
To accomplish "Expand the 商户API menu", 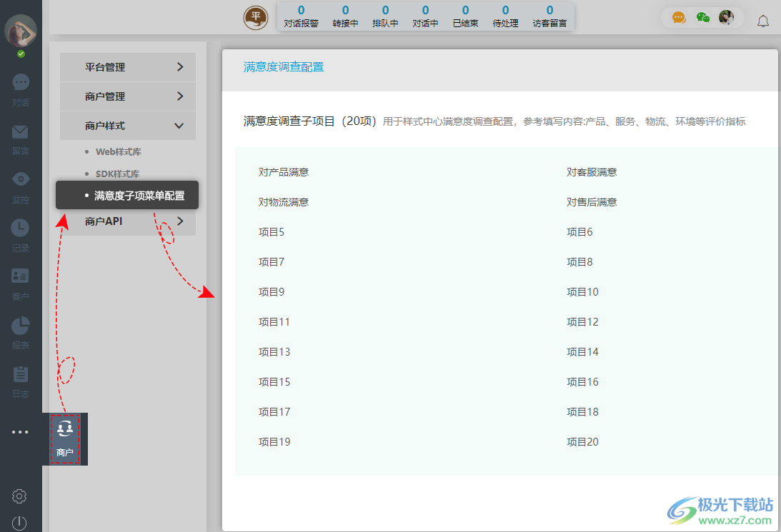I will [127, 221].
